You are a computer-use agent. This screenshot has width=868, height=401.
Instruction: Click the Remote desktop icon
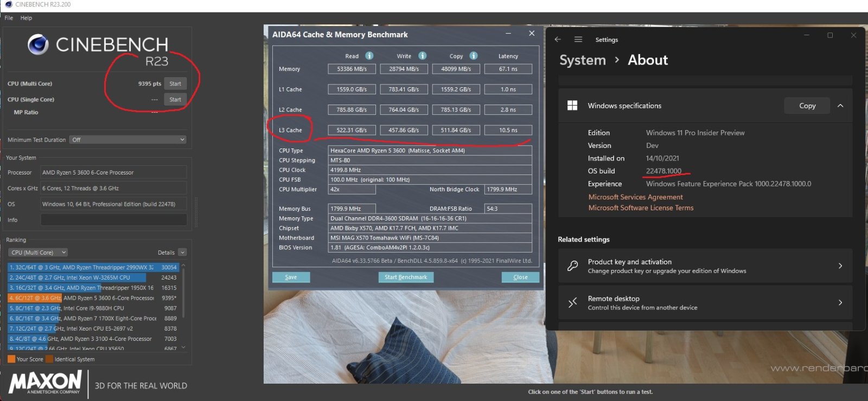[x=572, y=302]
